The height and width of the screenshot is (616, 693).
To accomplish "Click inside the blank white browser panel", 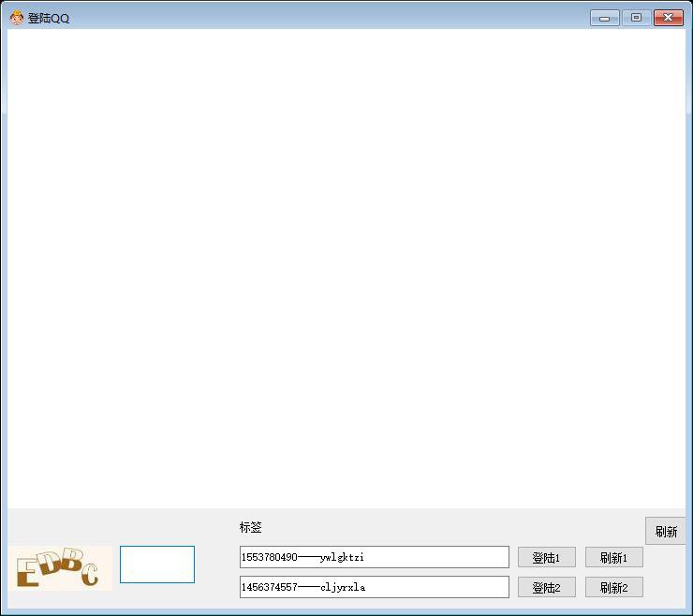I will pos(346,269).
